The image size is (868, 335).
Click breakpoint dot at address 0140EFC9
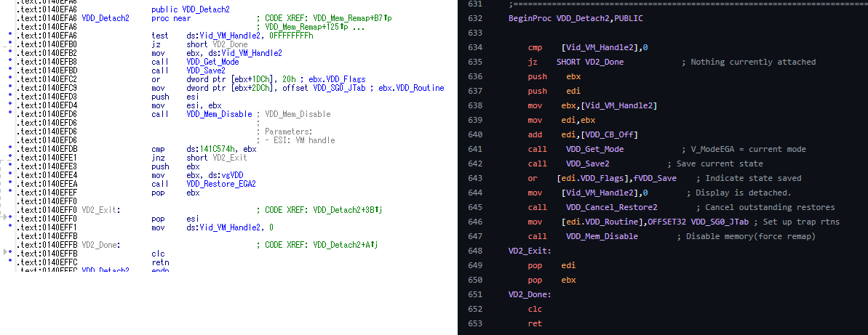click(x=8, y=88)
